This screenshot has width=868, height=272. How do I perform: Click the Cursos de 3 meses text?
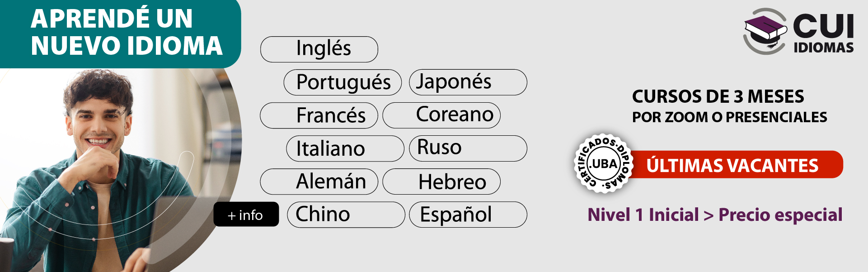click(x=718, y=96)
